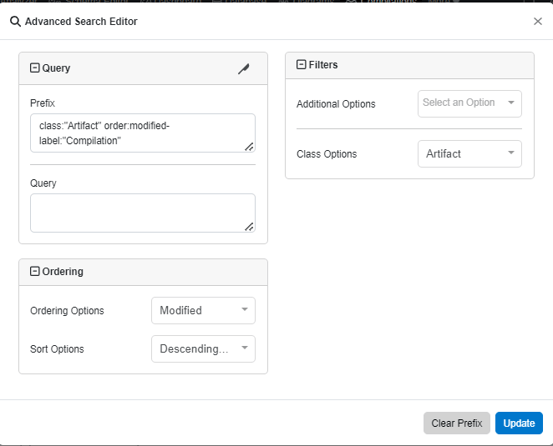Open the Sort Options Descending dropdown

point(203,349)
